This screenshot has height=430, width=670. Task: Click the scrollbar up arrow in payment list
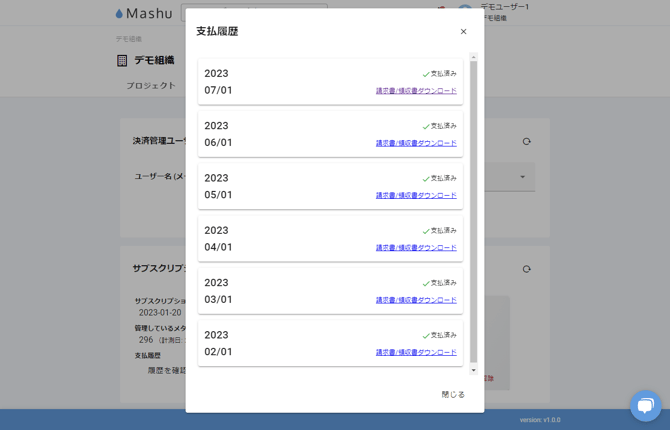pyautogui.click(x=474, y=57)
